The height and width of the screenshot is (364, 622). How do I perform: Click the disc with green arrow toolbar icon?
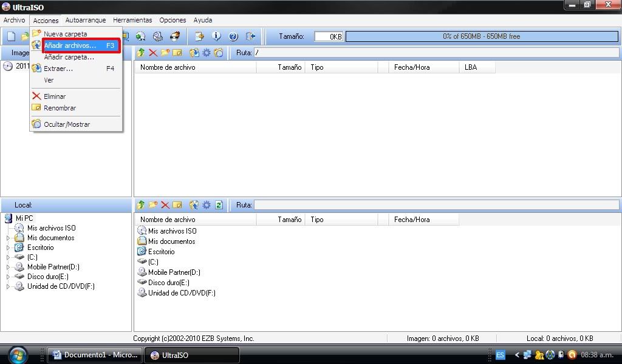click(140, 36)
